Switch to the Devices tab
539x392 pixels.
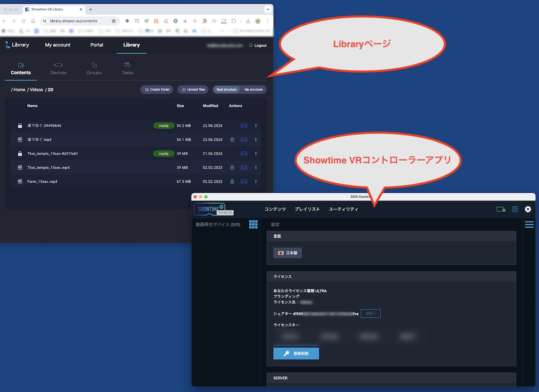click(x=58, y=69)
